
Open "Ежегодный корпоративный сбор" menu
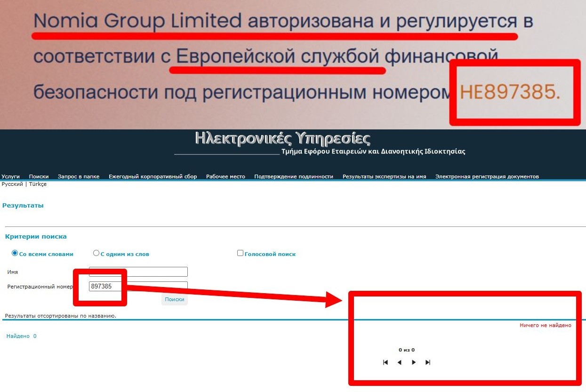click(153, 176)
